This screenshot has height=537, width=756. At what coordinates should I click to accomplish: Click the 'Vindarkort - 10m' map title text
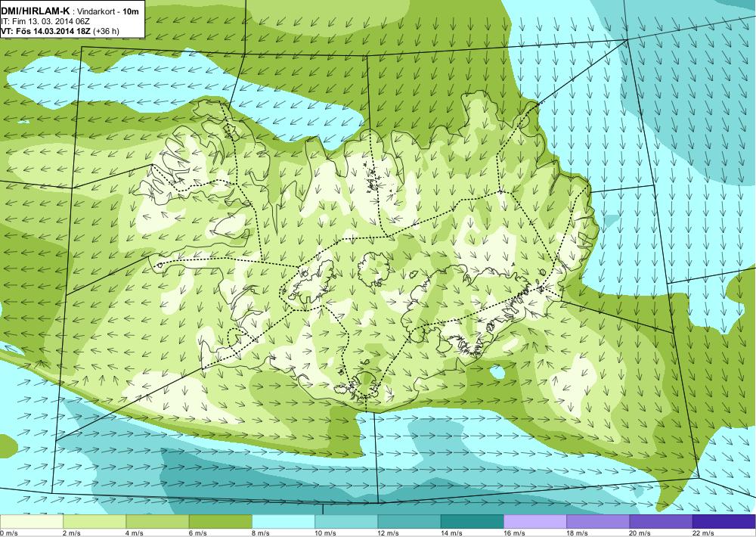(108, 12)
